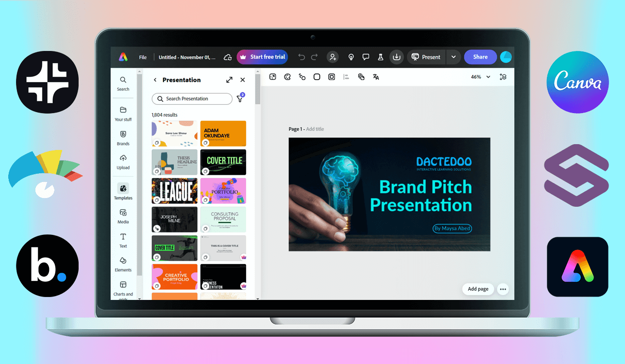Image resolution: width=625 pixels, height=364 pixels.
Task: Open the 46% zoom dropdown
Action: click(481, 77)
